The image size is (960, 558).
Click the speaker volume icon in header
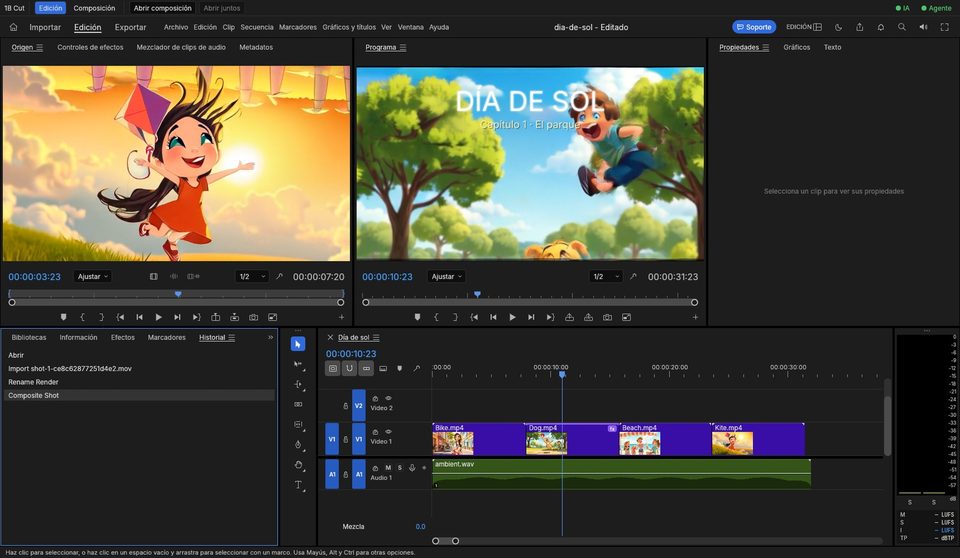[x=923, y=27]
